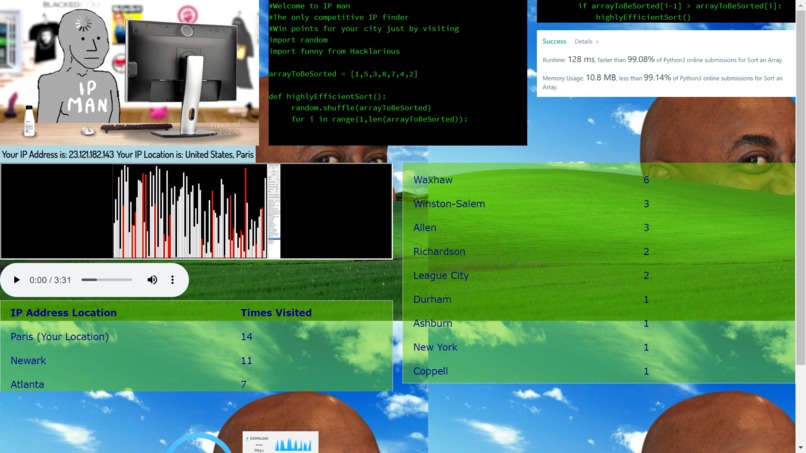Screen dimensions: 806x453
Task: Click the download speed chart thumbnail
Action: pos(281,442)
